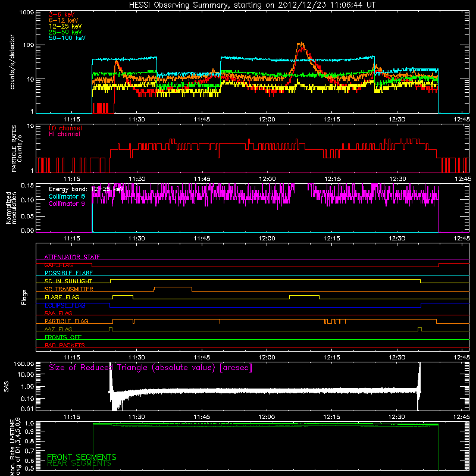
Task: Click the POSSIBLE FLARE flag label
Action: pos(68,273)
